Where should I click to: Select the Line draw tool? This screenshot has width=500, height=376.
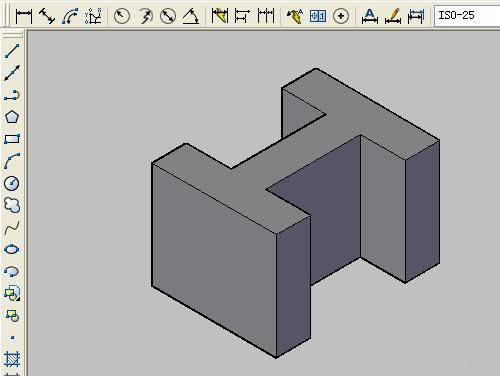click(12, 51)
